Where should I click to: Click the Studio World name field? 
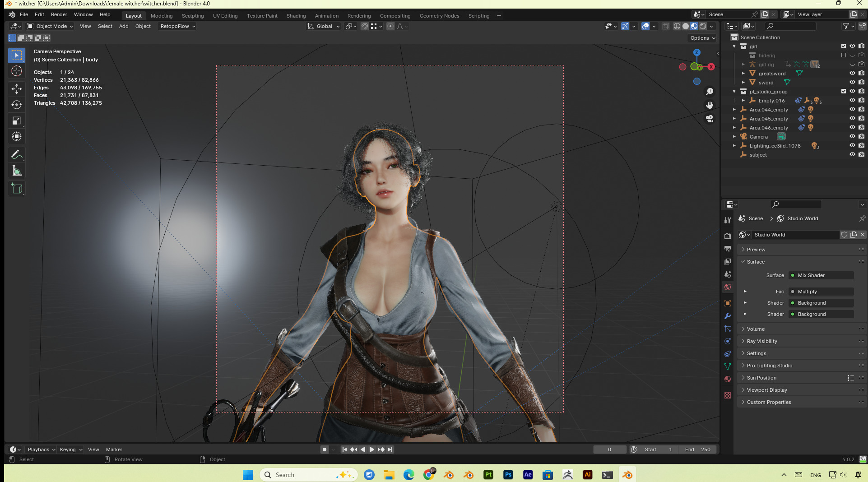click(x=795, y=235)
